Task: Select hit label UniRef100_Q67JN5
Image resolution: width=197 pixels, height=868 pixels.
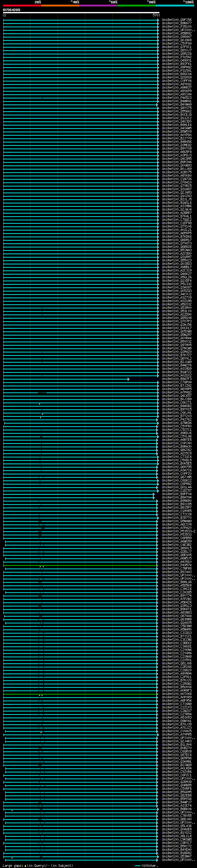Action: click(177, 477)
